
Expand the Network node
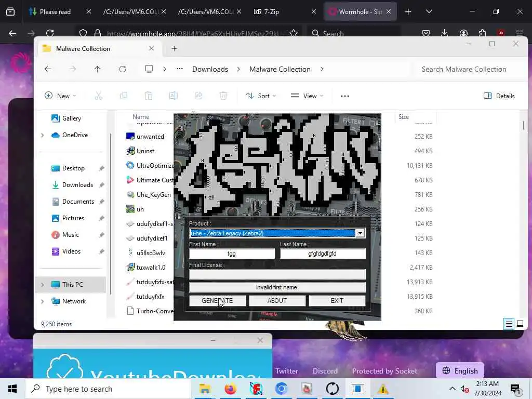tap(43, 301)
